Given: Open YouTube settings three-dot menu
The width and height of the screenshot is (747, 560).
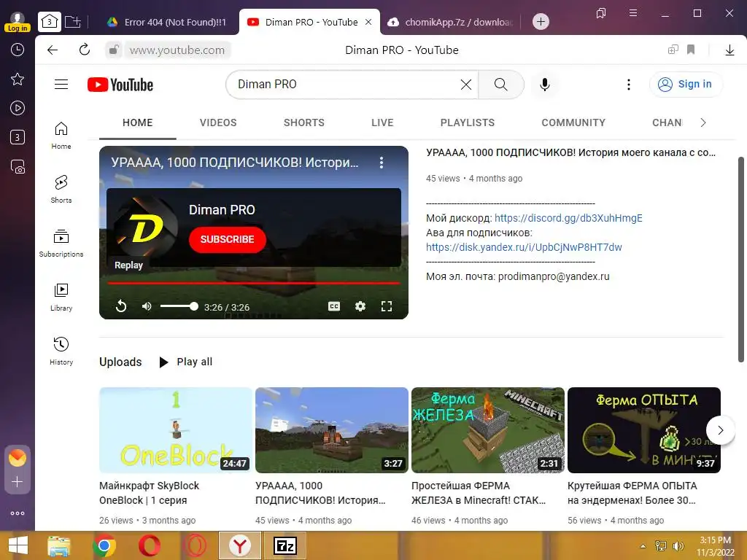Looking at the screenshot, I should point(628,85).
